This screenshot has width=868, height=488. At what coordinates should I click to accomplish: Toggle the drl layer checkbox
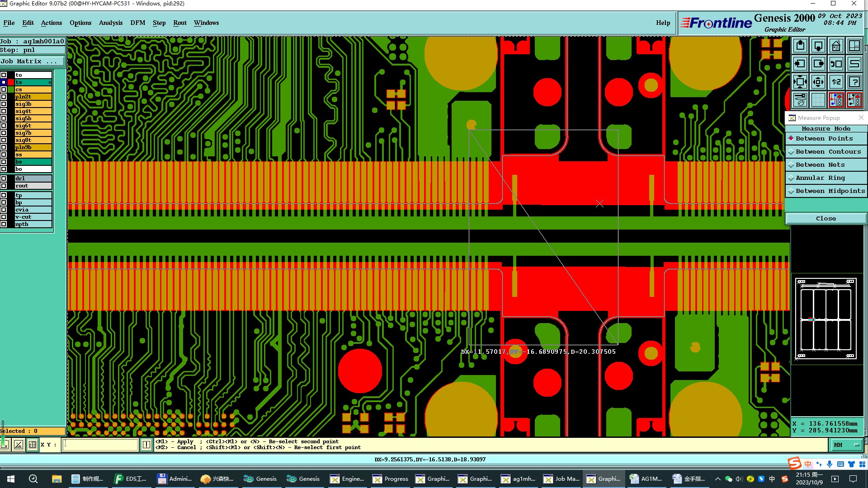[x=4, y=178]
